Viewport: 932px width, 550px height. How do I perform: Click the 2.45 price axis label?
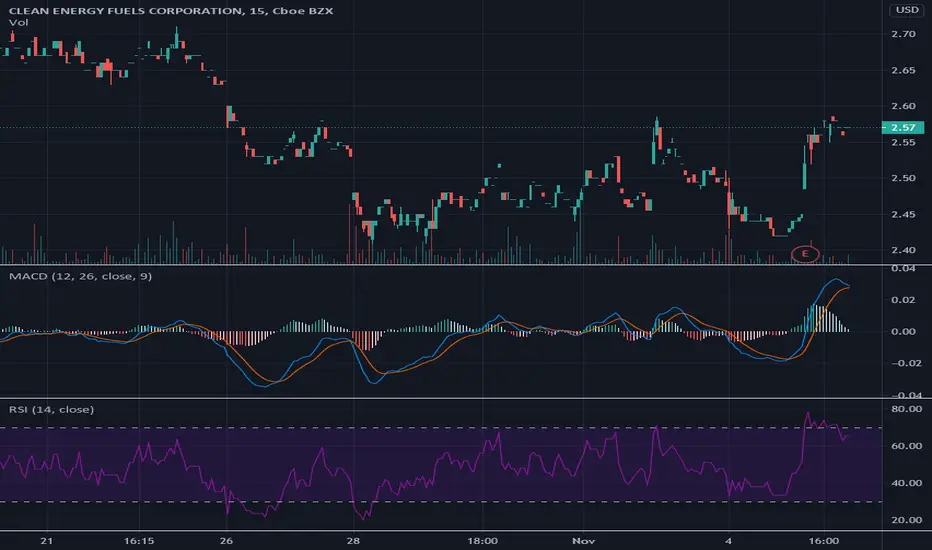coord(903,214)
